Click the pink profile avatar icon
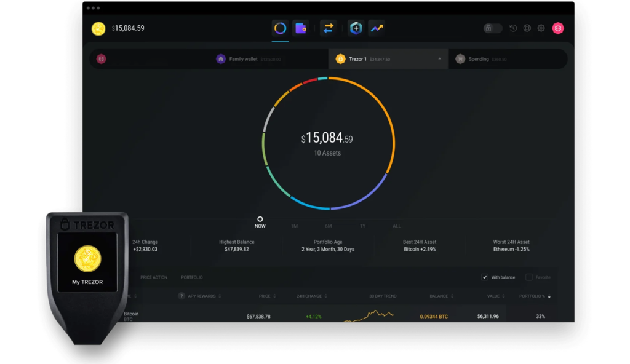 coord(558,28)
